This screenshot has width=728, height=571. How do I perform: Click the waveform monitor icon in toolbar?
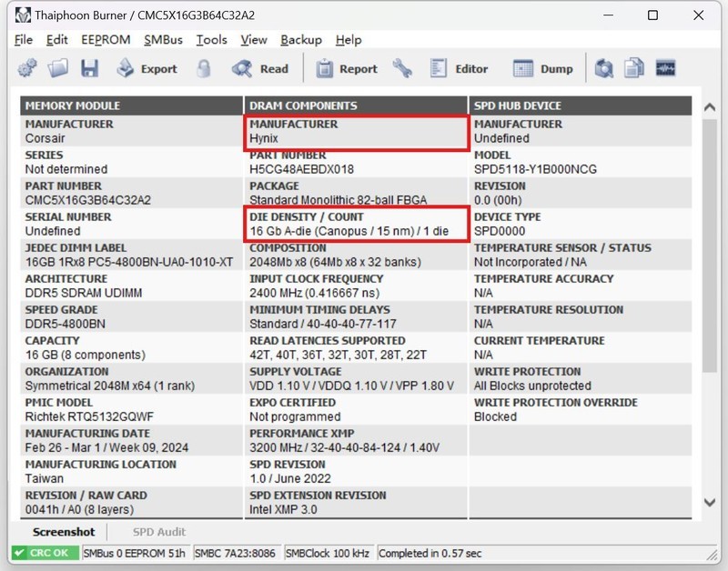point(665,68)
